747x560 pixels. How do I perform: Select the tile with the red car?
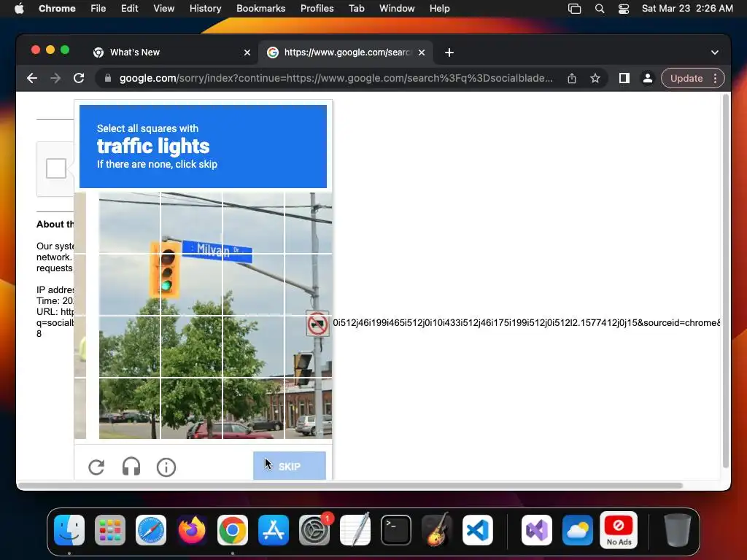click(253, 408)
